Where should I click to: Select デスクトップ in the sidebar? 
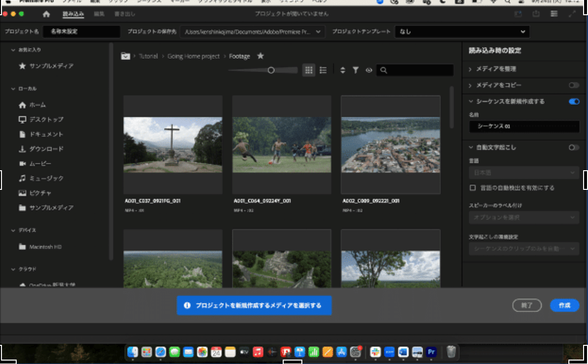click(41, 120)
